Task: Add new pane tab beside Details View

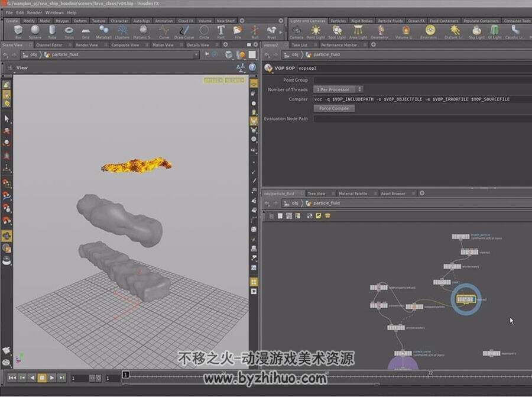Action: click(x=225, y=44)
